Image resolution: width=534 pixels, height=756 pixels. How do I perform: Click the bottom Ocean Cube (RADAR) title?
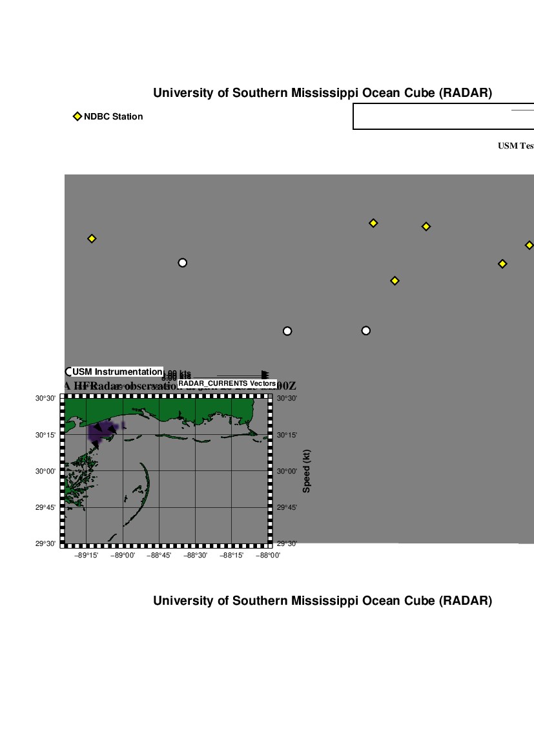tap(322, 601)
